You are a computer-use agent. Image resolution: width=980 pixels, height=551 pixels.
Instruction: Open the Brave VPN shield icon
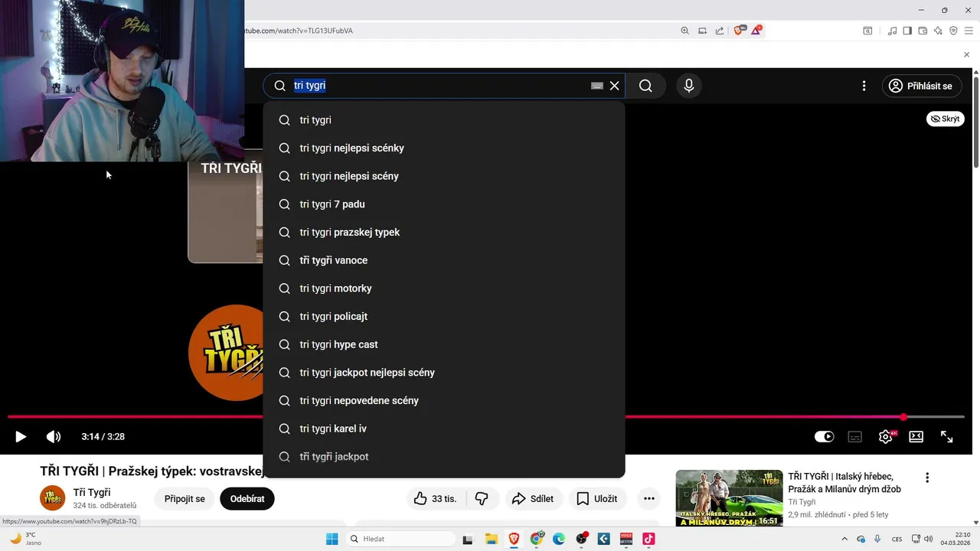[953, 31]
